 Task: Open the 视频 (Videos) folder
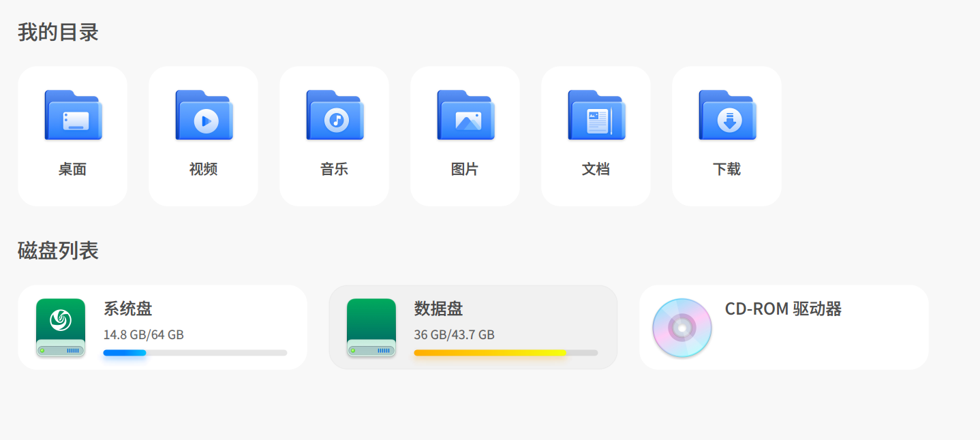(x=203, y=116)
